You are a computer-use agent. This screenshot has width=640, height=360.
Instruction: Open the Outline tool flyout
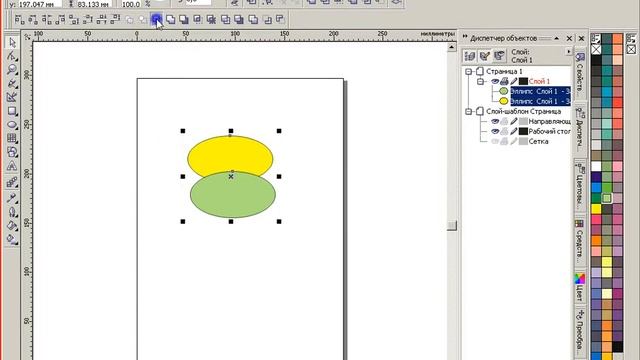pyautogui.click(x=12, y=212)
